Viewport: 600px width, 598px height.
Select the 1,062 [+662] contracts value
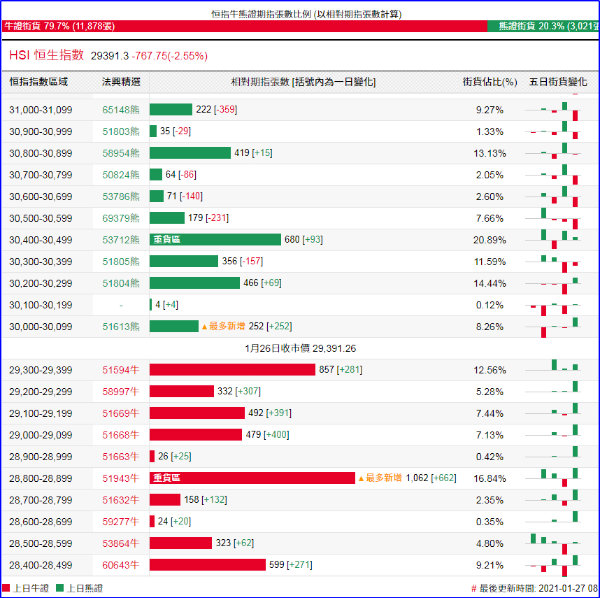(431, 478)
